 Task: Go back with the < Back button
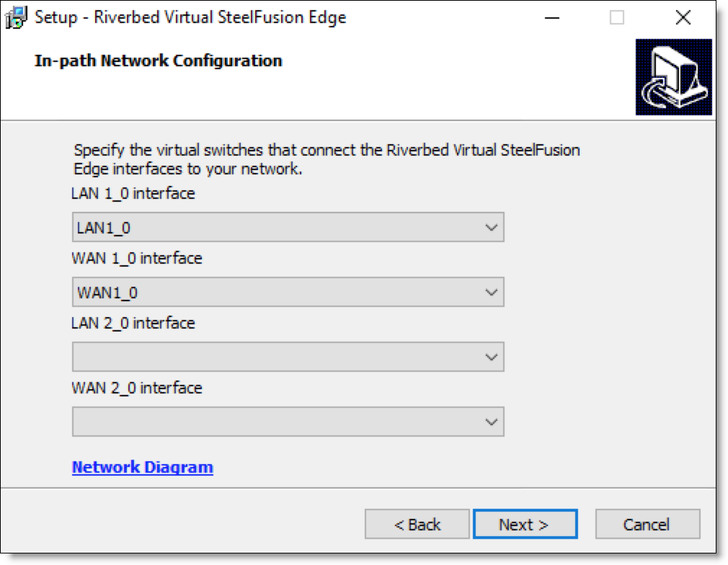(417, 524)
